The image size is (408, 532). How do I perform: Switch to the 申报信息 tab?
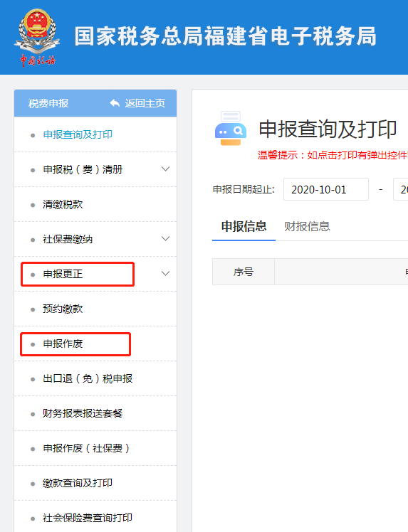[244, 226]
